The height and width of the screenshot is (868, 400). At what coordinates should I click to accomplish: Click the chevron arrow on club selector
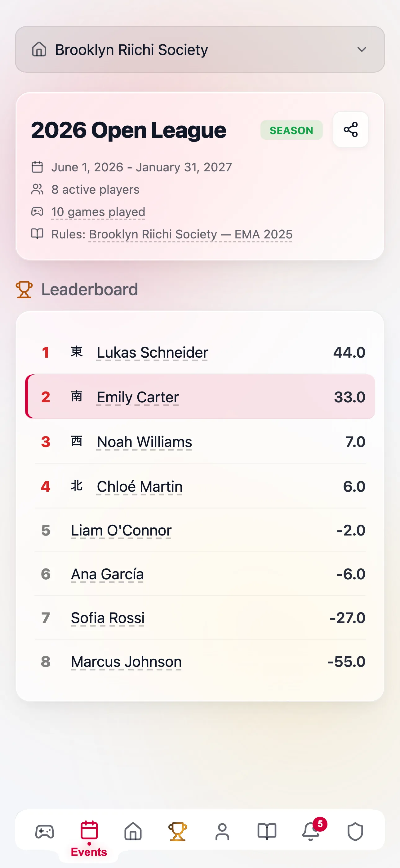362,50
